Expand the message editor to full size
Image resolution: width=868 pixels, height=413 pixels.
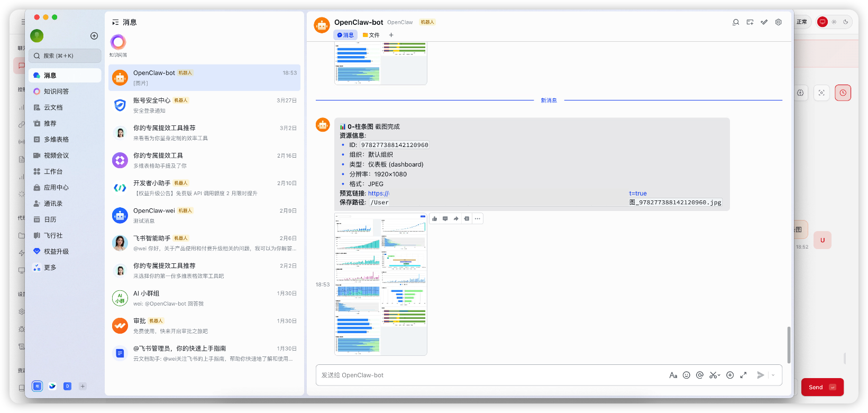click(x=743, y=375)
